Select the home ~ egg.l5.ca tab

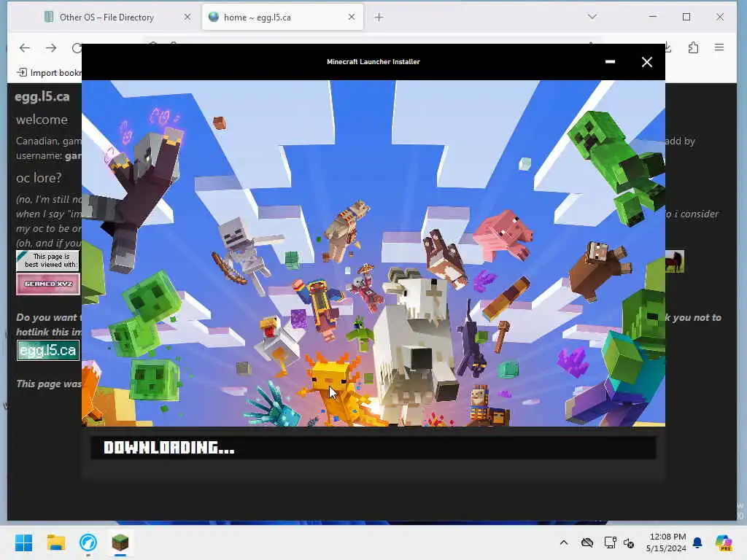[x=282, y=17]
